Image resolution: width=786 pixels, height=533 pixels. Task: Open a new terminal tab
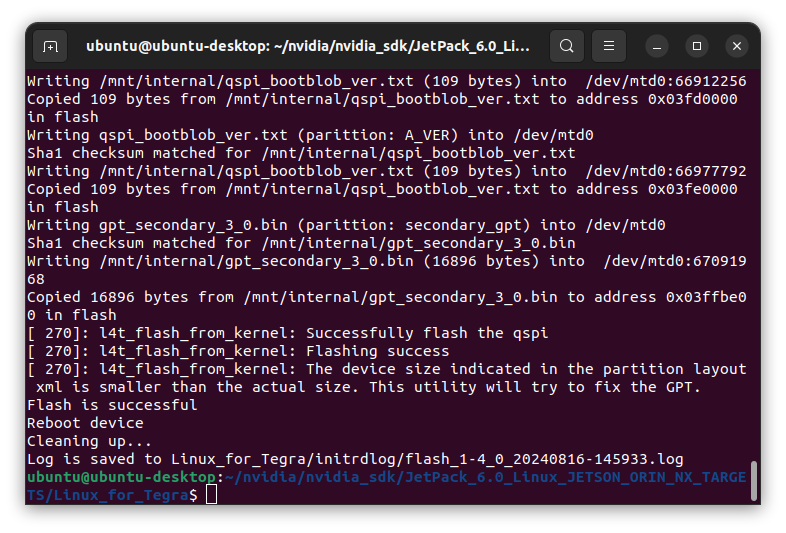[x=50, y=47]
